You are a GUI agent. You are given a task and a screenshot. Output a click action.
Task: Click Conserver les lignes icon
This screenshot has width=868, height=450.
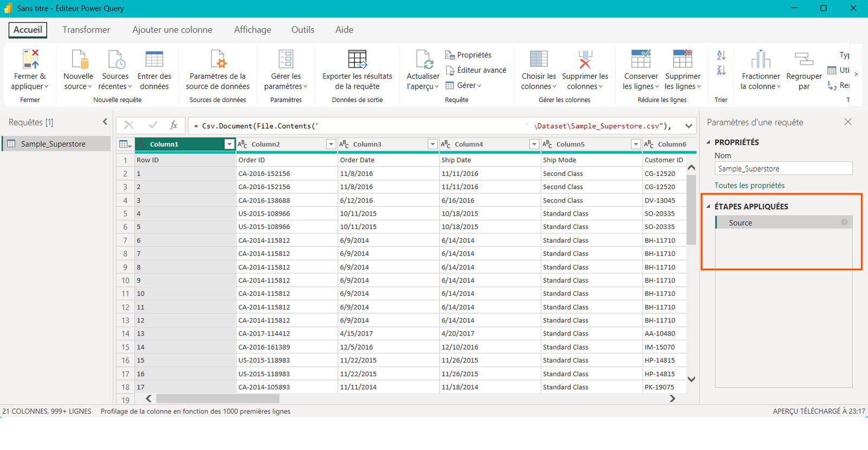(641, 59)
